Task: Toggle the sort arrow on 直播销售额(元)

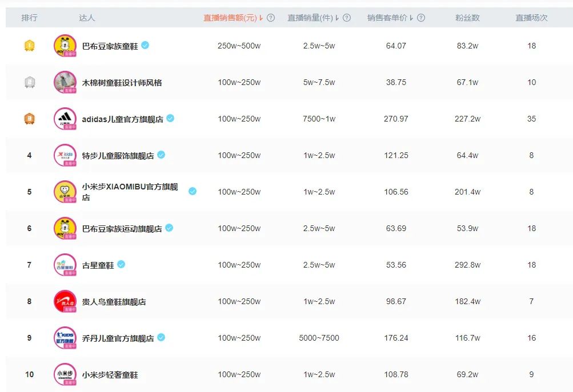Action: point(262,18)
